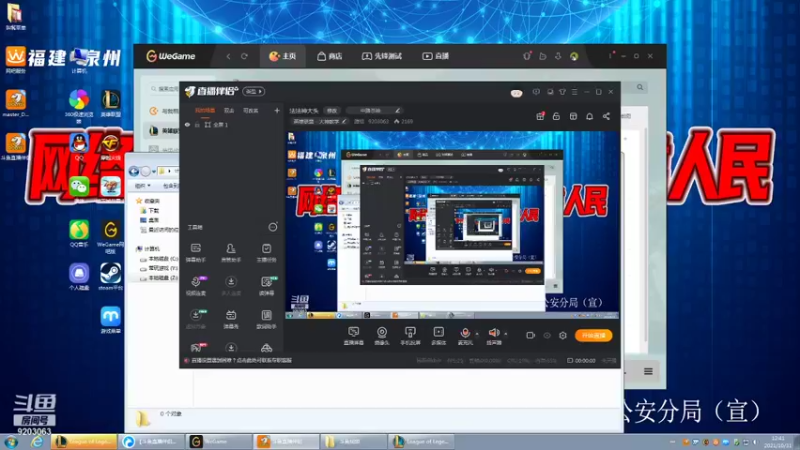The width and height of the screenshot is (800, 450).
Task: Add 直播伴侣 screen capture source
Action: pos(354,336)
